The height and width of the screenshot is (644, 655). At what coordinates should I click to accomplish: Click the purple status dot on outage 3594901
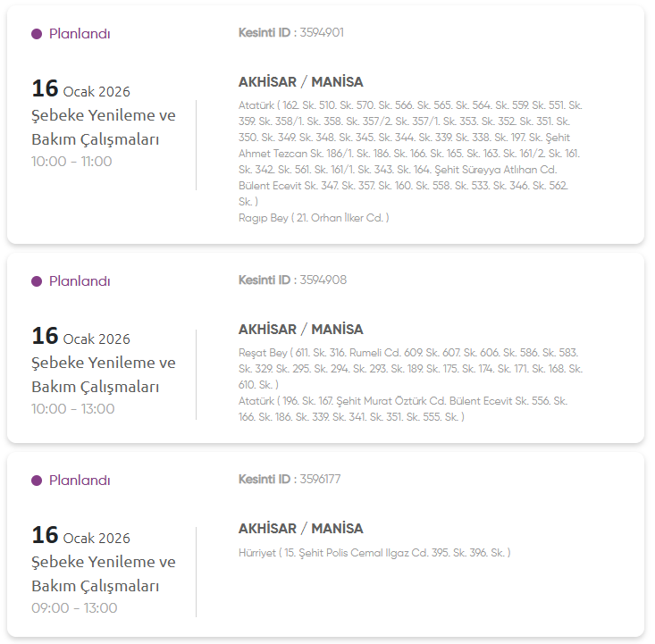point(37,34)
